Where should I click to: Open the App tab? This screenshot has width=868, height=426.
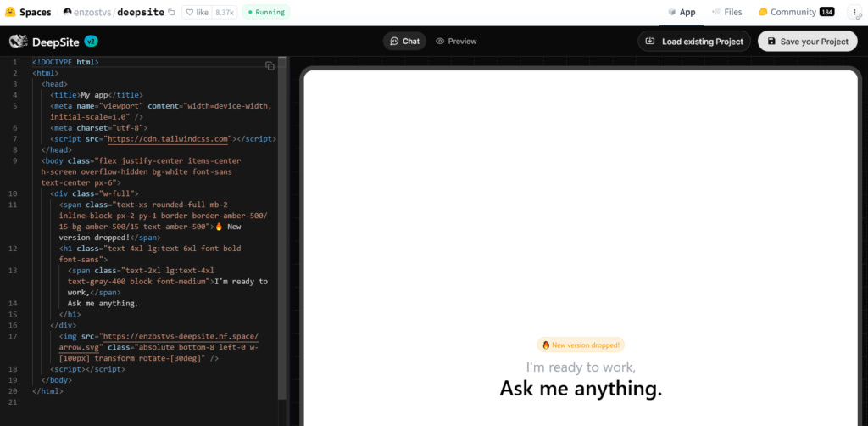[682, 12]
